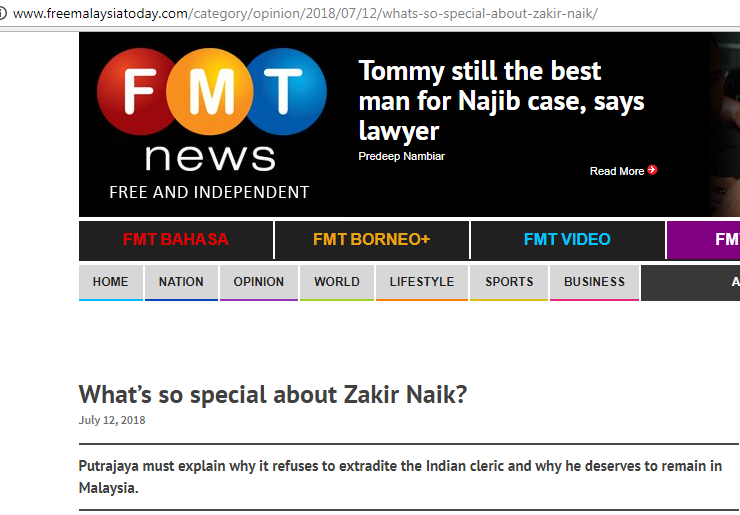Image resolution: width=740 pixels, height=515 pixels.
Task: Open the SPORTS category
Action: coord(509,282)
